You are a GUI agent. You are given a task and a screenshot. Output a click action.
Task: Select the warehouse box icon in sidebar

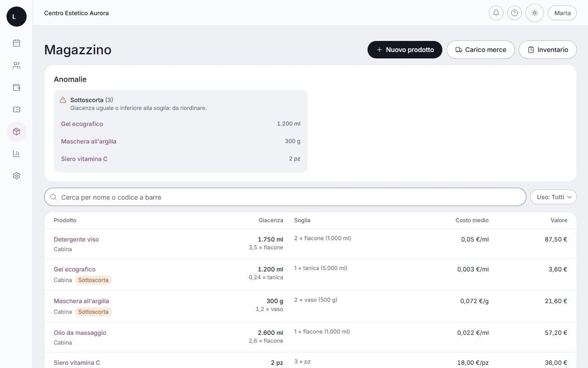pos(17,132)
